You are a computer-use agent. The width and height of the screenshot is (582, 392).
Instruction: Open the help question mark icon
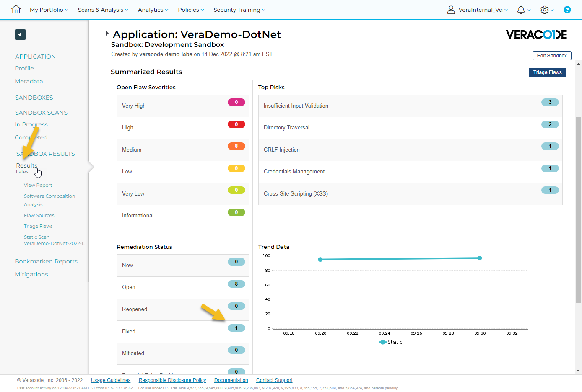pyautogui.click(x=567, y=10)
